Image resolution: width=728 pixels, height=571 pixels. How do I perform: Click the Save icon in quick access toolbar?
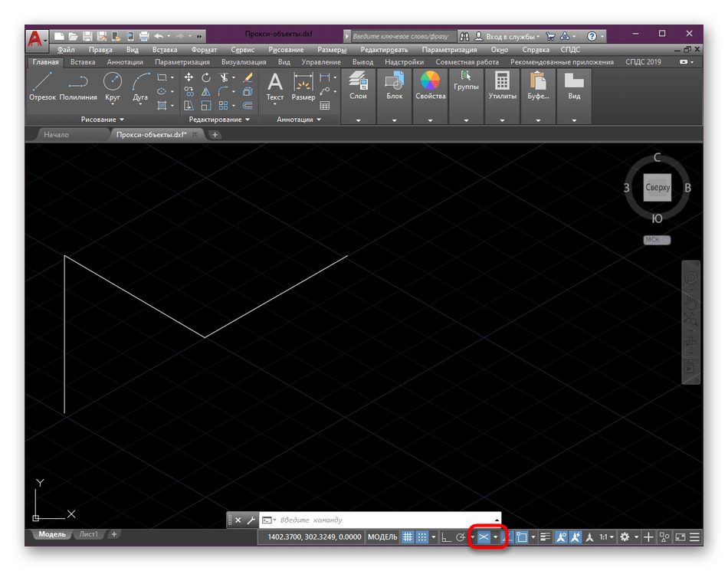(87, 36)
